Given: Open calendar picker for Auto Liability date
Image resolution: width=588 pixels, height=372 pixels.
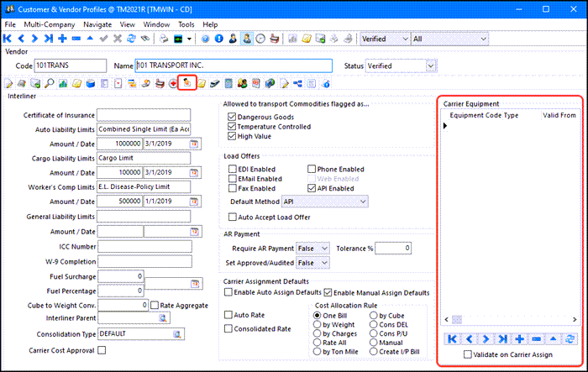Looking at the screenshot, I should [195, 144].
